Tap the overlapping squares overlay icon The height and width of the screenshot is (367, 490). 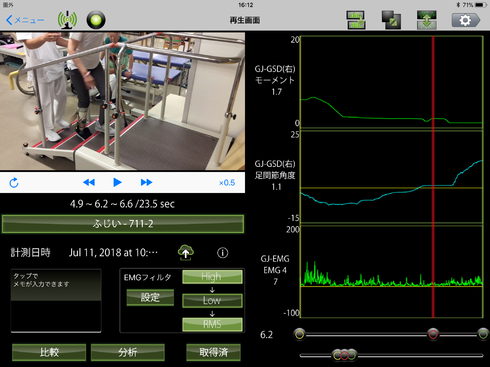click(391, 20)
